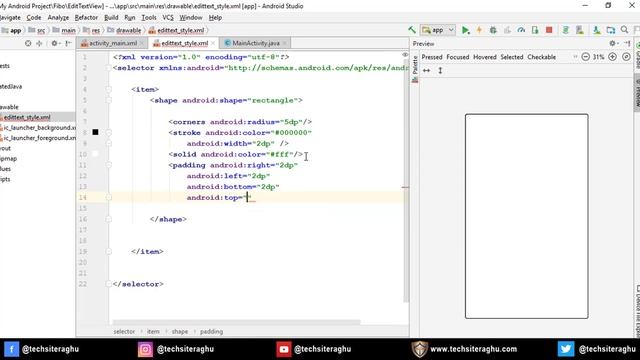Open the Preview panel settings gear
This screenshot has height=360, width=640.
point(612,43)
